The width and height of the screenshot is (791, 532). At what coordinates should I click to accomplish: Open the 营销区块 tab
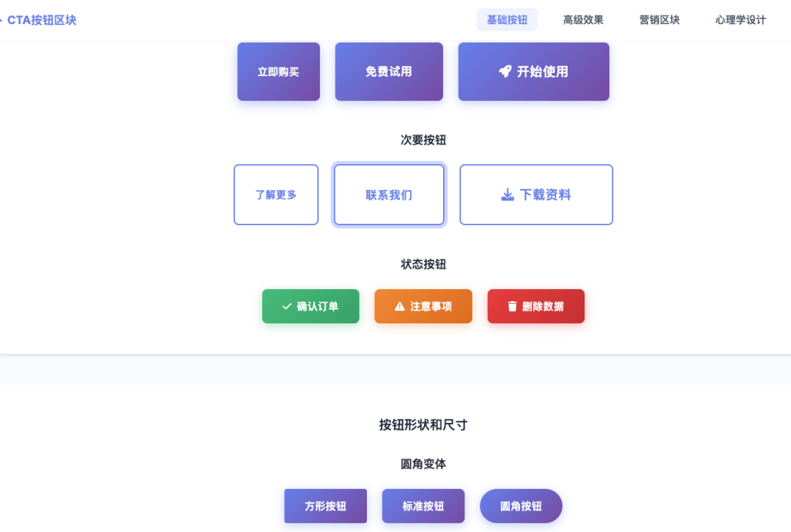point(658,19)
